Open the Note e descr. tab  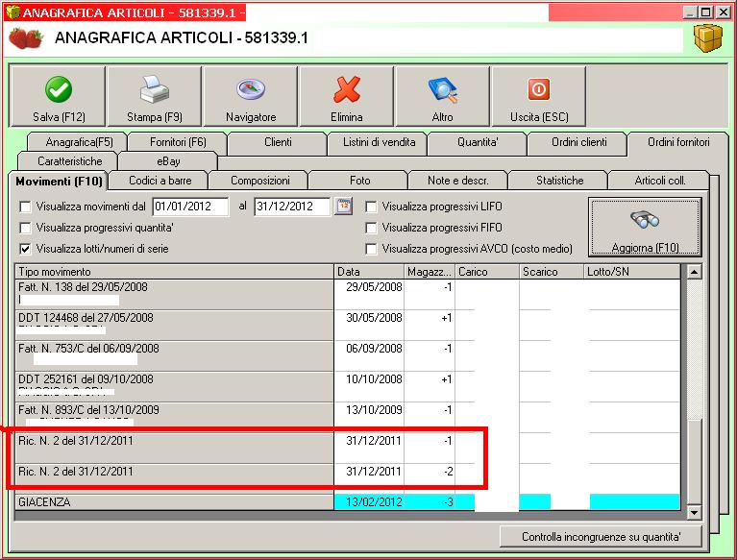pyautogui.click(x=457, y=181)
